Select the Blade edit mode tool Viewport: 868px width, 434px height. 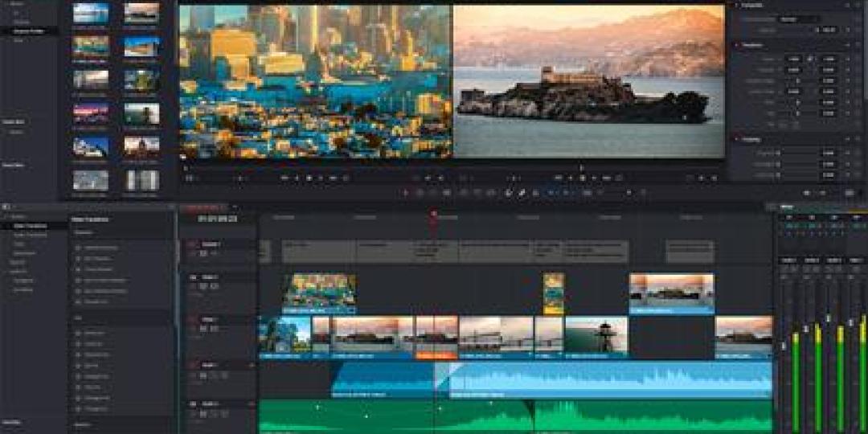tap(448, 193)
